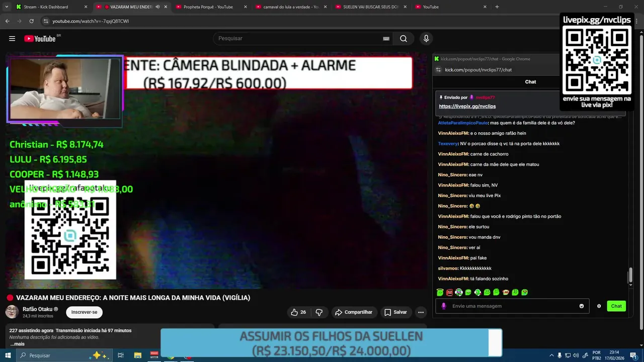
Task: Switch to Stream - Kick Dashboard tab
Action: point(50,7)
